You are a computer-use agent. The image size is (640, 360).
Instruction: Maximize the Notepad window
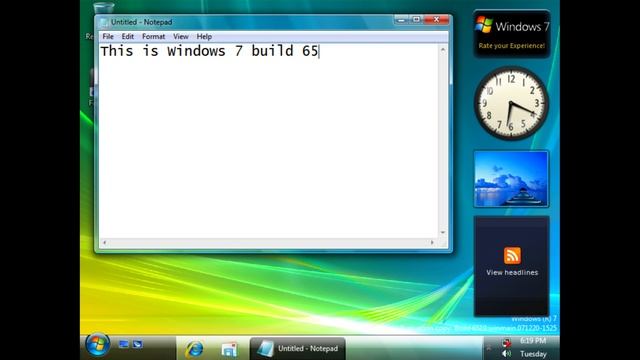[x=416, y=20]
